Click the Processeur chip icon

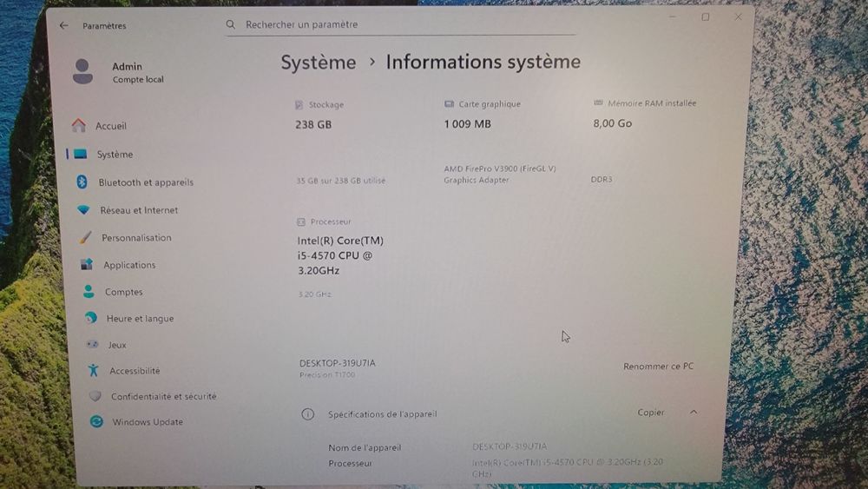300,222
